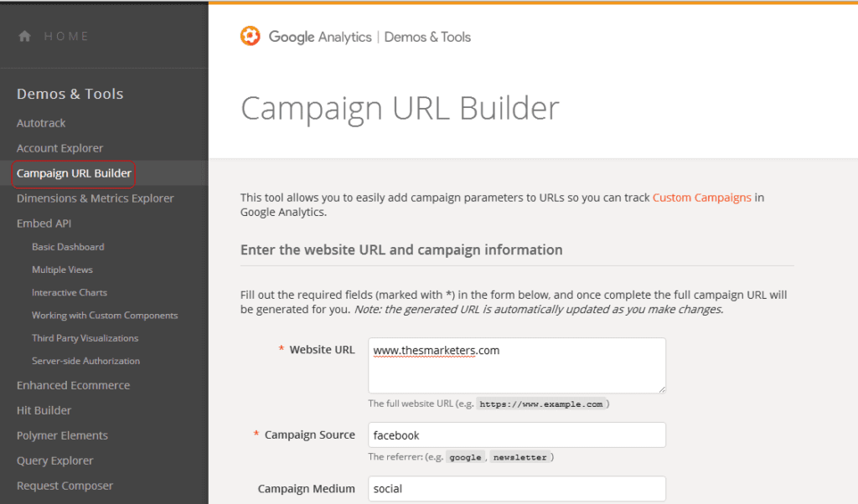Select Hit Builder in sidebar
This screenshot has height=504, width=858.
point(44,410)
